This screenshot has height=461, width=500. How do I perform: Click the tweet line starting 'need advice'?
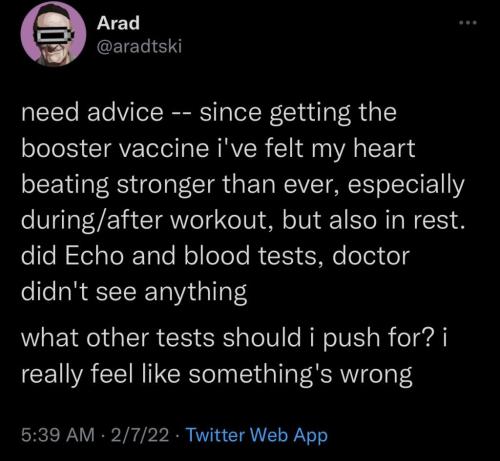(209, 113)
